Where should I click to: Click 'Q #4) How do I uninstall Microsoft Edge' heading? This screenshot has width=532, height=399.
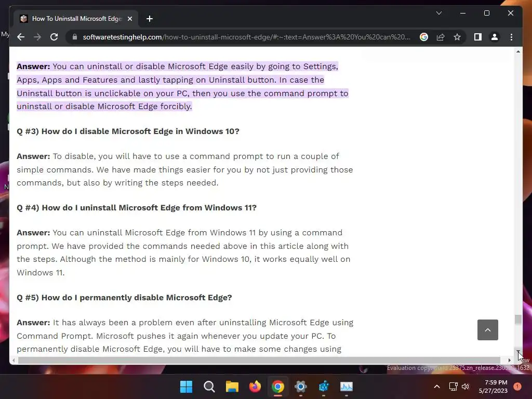[x=137, y=208]
